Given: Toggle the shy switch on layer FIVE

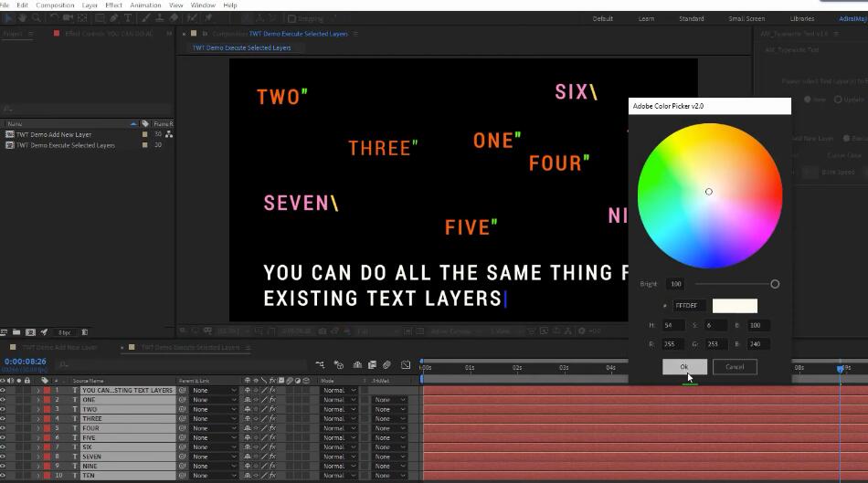Looking at the screenshot, I should pos(248,437).
